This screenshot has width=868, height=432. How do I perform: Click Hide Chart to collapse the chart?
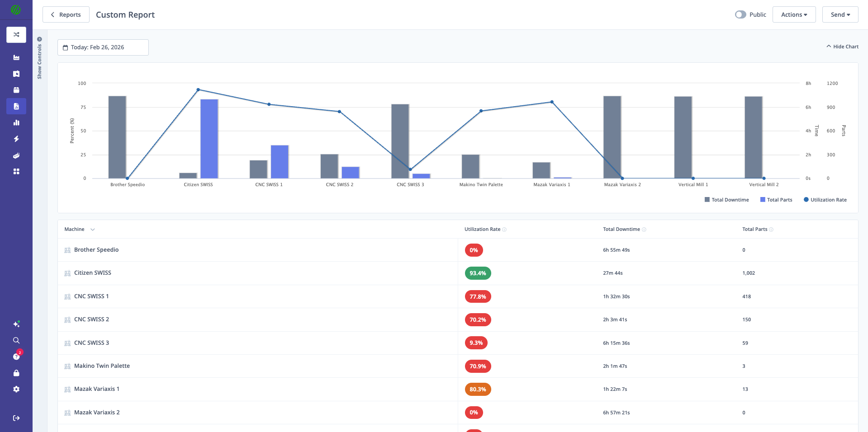(842, 46)
